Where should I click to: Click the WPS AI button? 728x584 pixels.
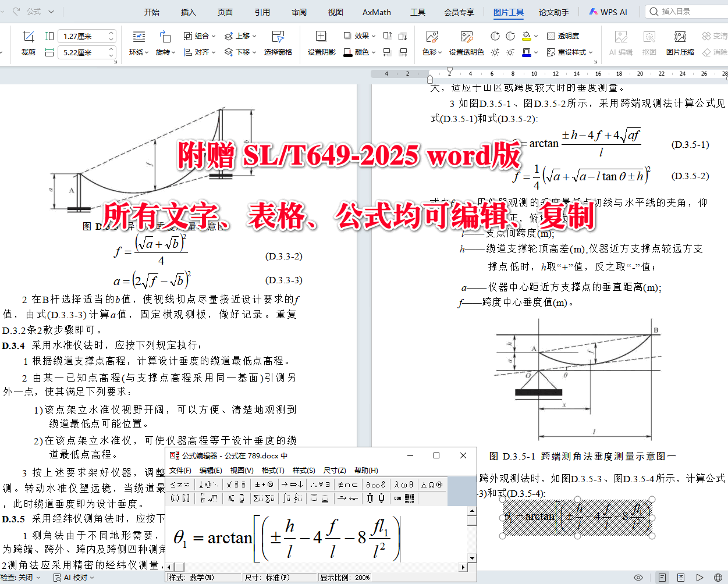pos(608,12)
